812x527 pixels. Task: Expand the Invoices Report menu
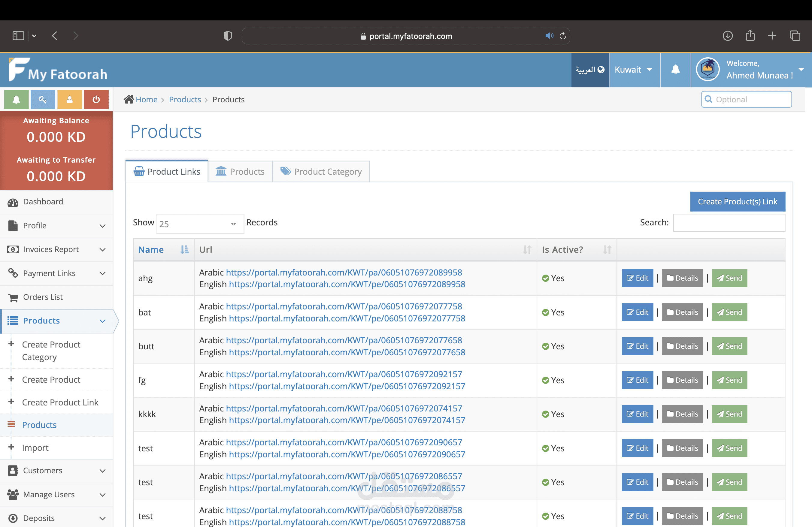(57, 249)
